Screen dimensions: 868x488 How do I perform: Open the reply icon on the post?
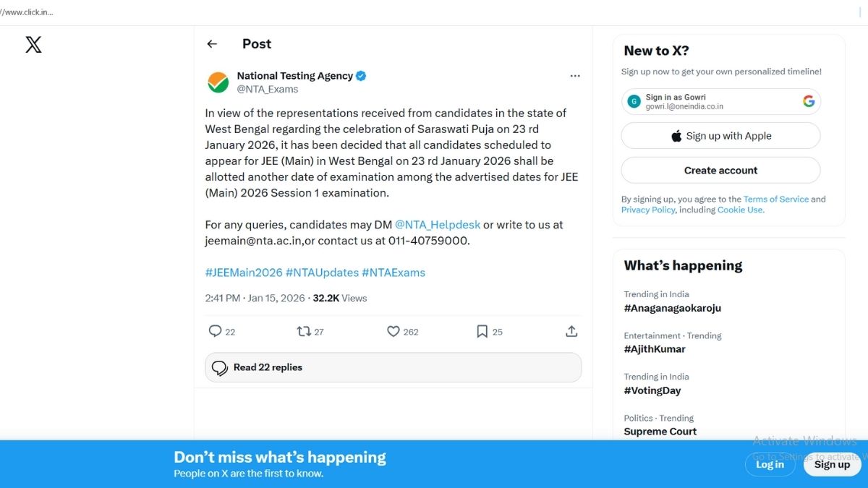215,330
